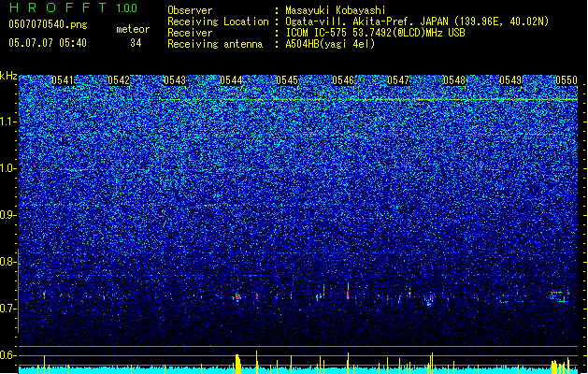Click the 0.9 frequency axis label

pos(7,215)
